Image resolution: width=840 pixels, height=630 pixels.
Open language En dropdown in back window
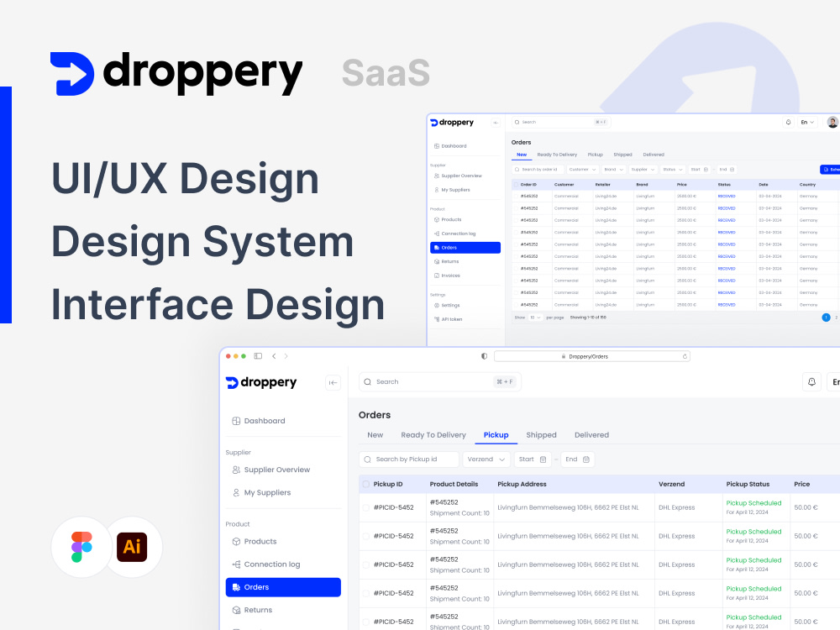tap(807, 122)
